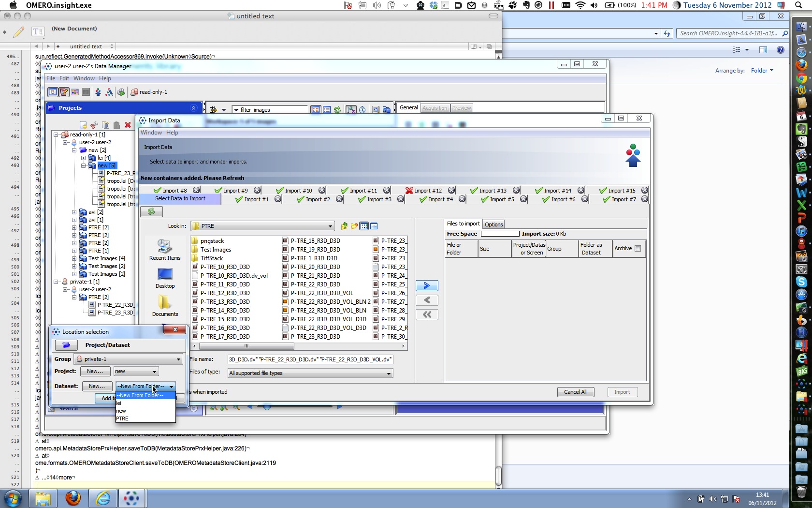The height and width of the screenshot is (508, 812).
Task: Expand the avi [2] tree node
Action: click(74, 212)
